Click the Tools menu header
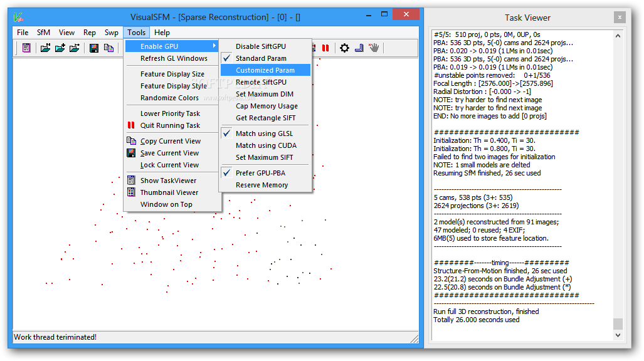 (136, 33)
